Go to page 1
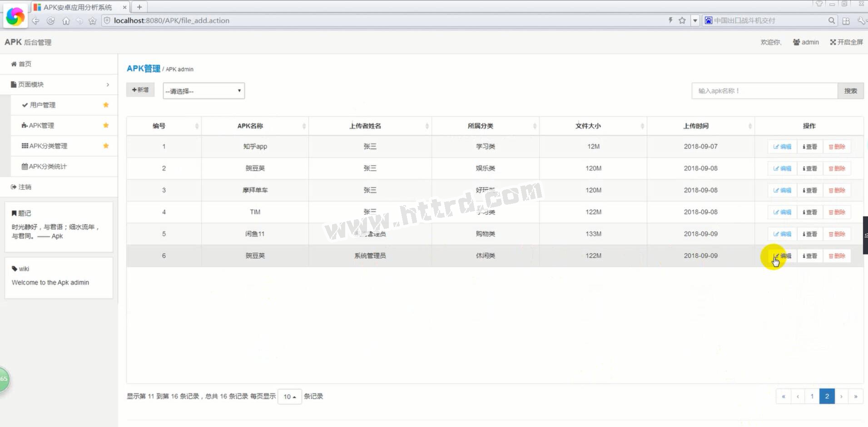This screenshot has width=868, height=427. [812, 396]
